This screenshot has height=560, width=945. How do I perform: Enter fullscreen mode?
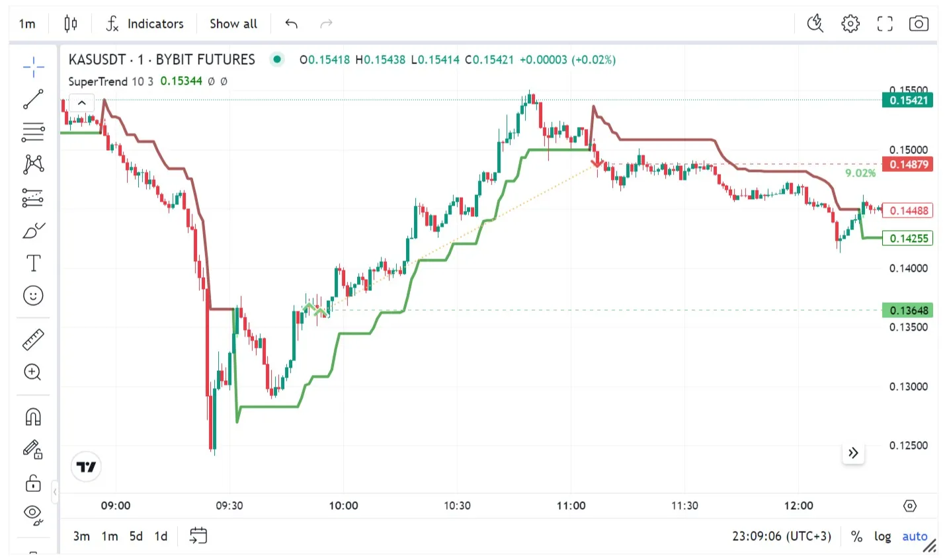[885, 24]
